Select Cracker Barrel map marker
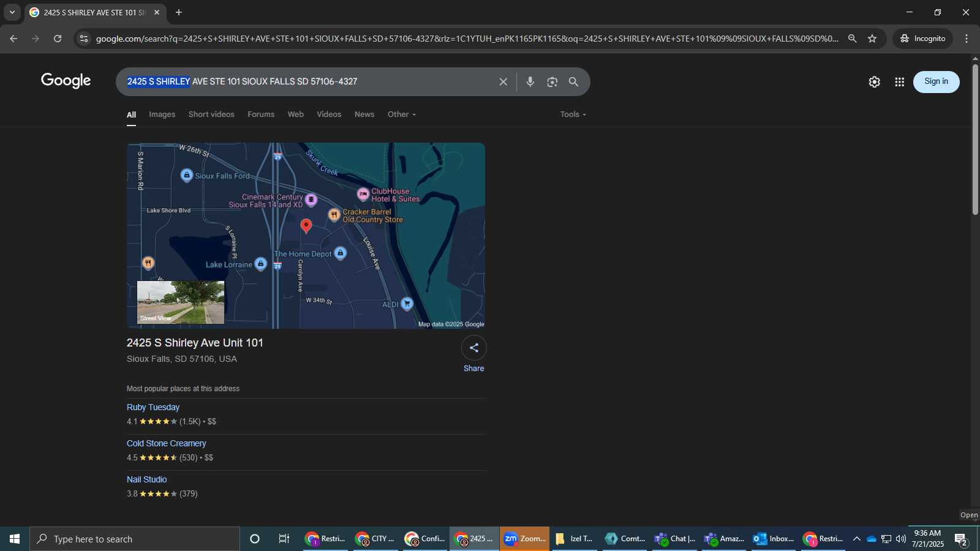This screenshot has height=551, width=980. click(x=334, y=214)
